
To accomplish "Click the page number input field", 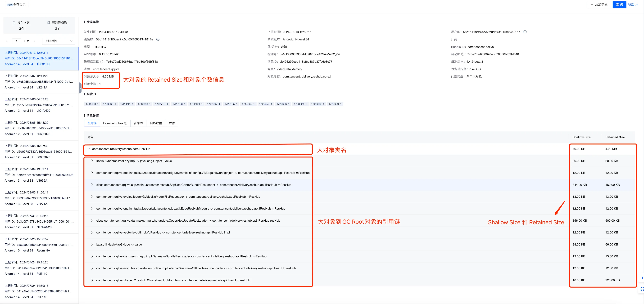I will 17,41.
